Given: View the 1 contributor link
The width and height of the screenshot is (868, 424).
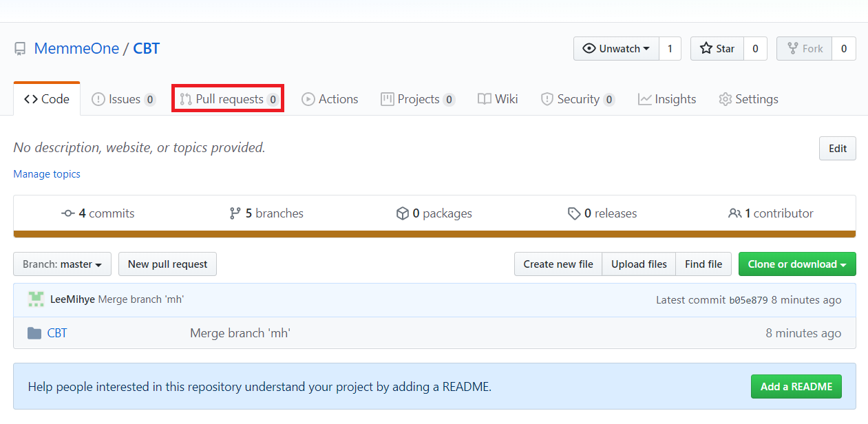Looking at the screenshot, I should pyautogui.click(x=771, y=213).
